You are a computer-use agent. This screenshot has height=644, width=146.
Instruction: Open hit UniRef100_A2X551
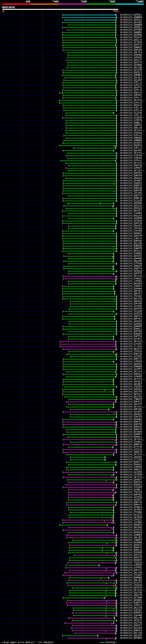(131, 306)
